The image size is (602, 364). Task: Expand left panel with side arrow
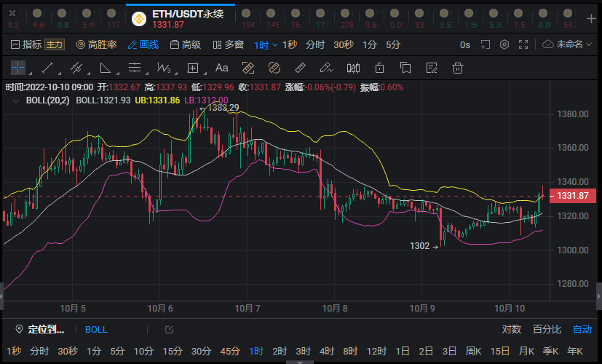point(1,296)
